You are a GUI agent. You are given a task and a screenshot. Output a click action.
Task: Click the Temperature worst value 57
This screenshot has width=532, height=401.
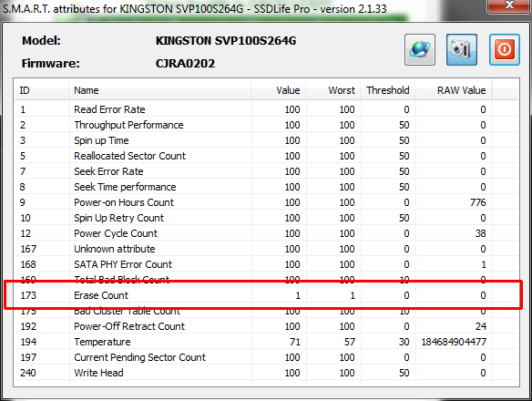(350, 342)
